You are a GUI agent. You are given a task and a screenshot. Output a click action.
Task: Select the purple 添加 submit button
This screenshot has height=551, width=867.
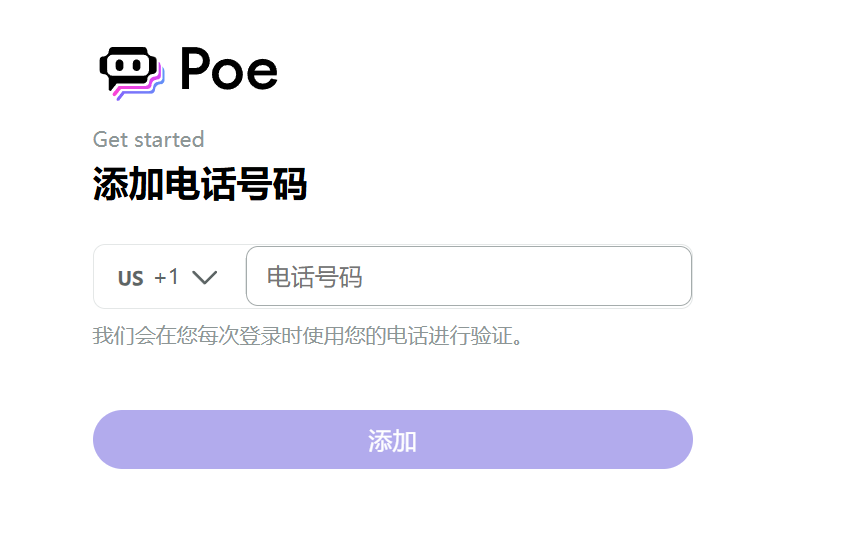(393, 440)
